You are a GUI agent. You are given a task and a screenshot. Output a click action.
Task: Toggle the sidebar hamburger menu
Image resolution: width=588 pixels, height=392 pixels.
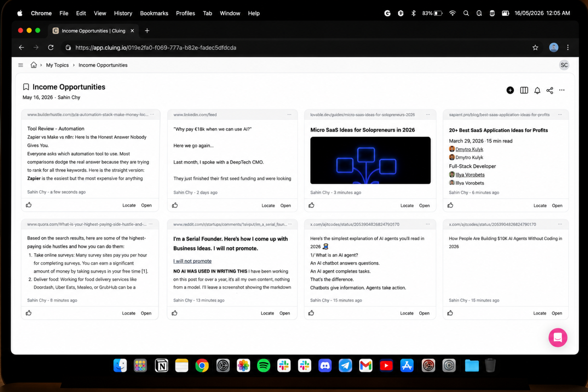[21, 65]
